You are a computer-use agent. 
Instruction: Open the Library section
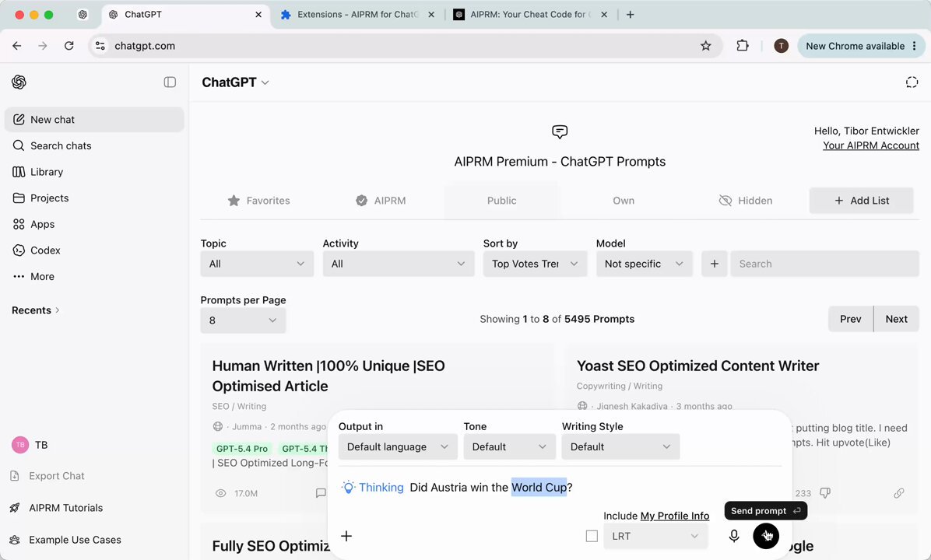pyautogui.click(x=94, y=171)
